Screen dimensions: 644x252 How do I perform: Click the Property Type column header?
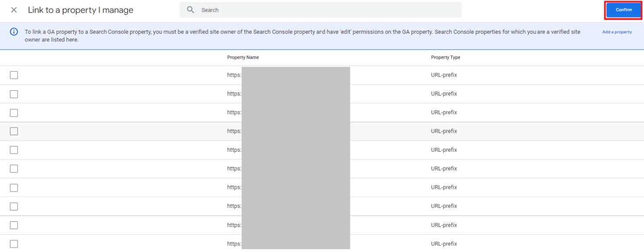[x=445, y=57]
